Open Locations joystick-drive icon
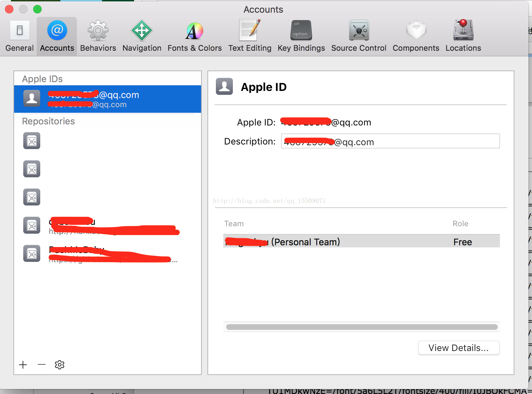 [x=463, y=30]
